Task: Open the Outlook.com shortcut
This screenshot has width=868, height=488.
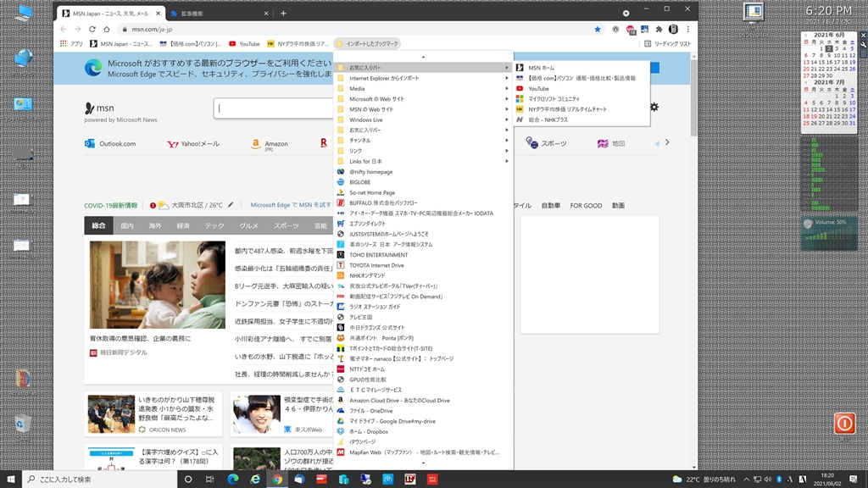Action: tap(110, 143)
